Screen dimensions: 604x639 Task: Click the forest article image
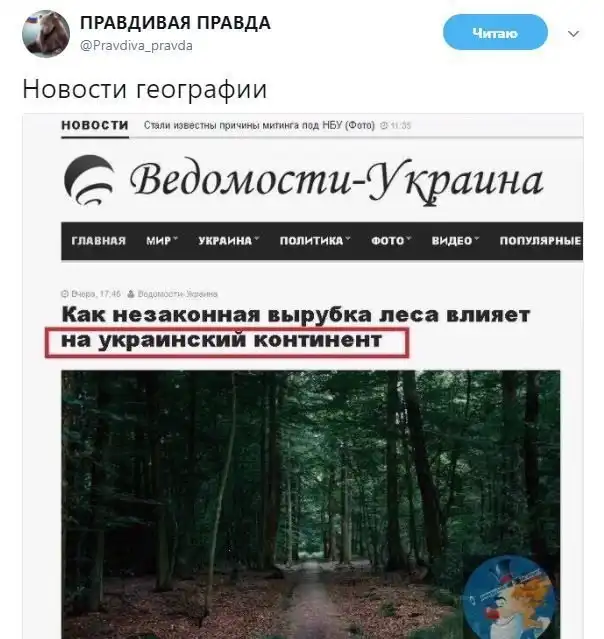311,505
